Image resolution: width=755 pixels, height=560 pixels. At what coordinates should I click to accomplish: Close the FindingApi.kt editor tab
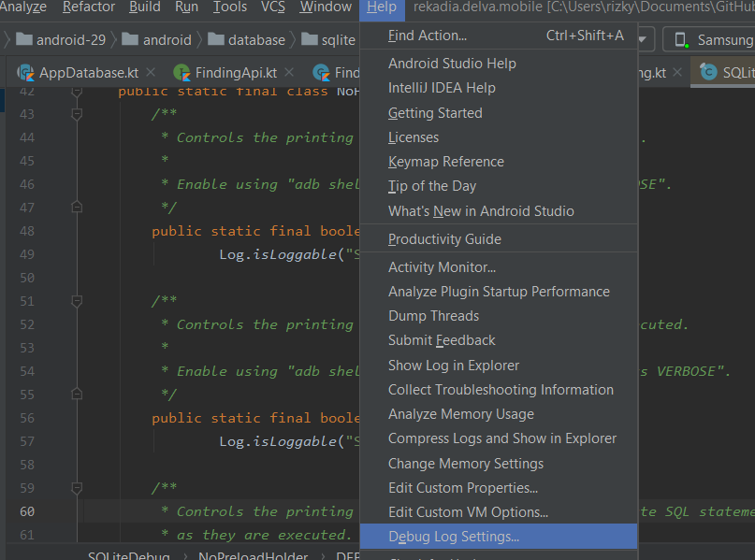[x=289, y=73]
